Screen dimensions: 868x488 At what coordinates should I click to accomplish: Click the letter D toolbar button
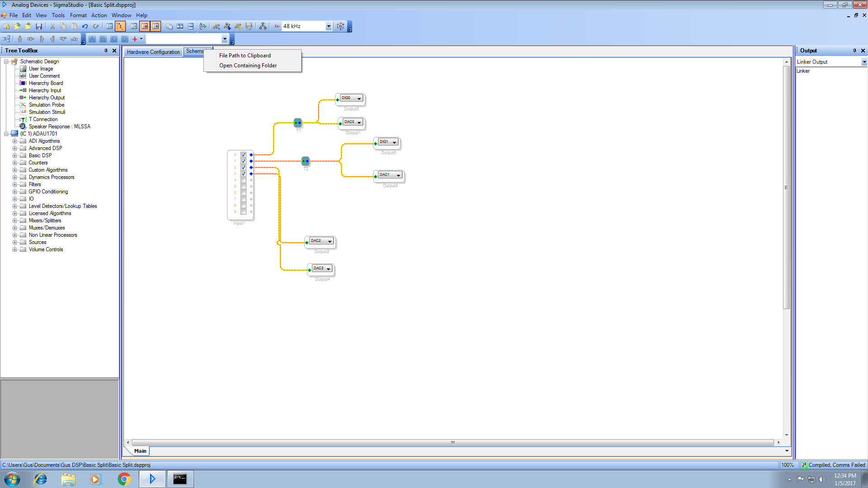coord(125,39)
